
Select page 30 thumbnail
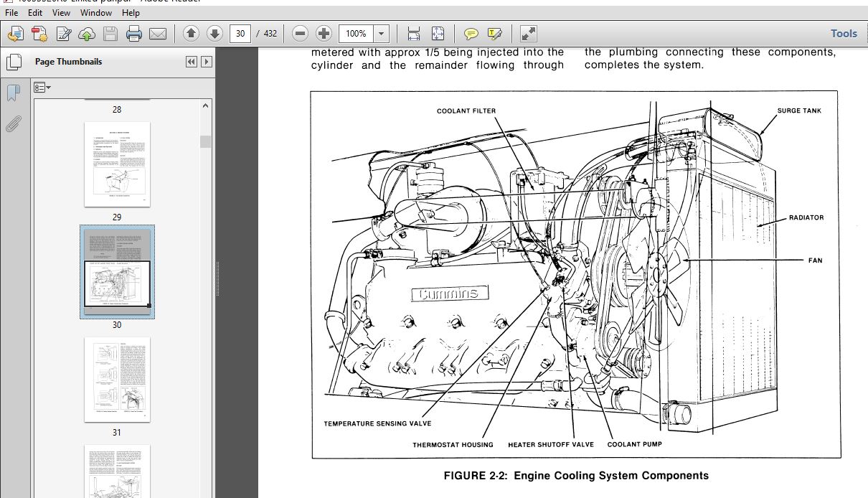pyautogui.click(x=117, y=272)
